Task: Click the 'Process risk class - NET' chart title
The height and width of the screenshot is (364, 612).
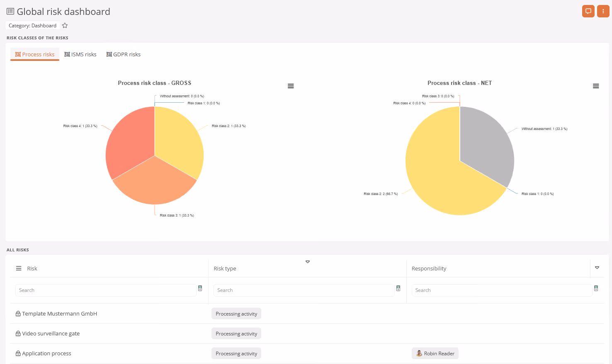Action: coord(460,83)
